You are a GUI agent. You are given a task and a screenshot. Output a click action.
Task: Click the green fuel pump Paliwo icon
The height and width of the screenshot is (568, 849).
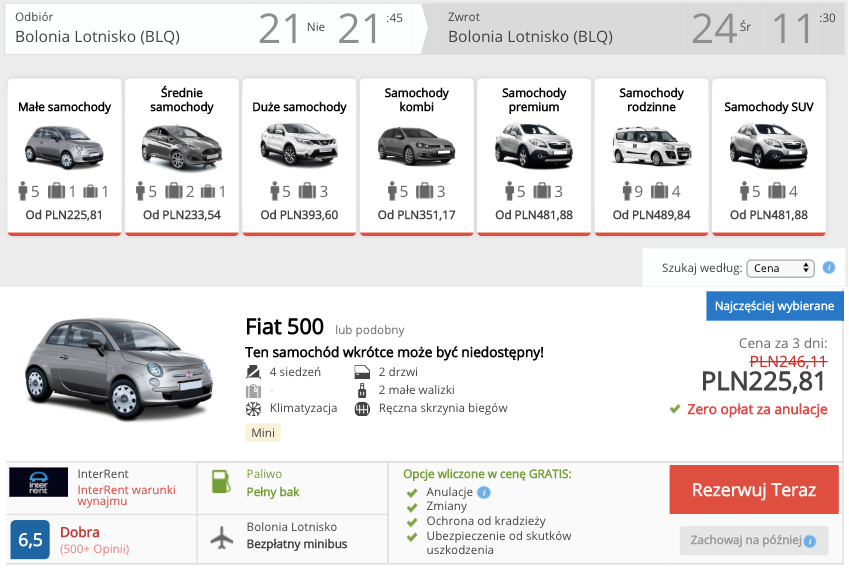[221, 482]
